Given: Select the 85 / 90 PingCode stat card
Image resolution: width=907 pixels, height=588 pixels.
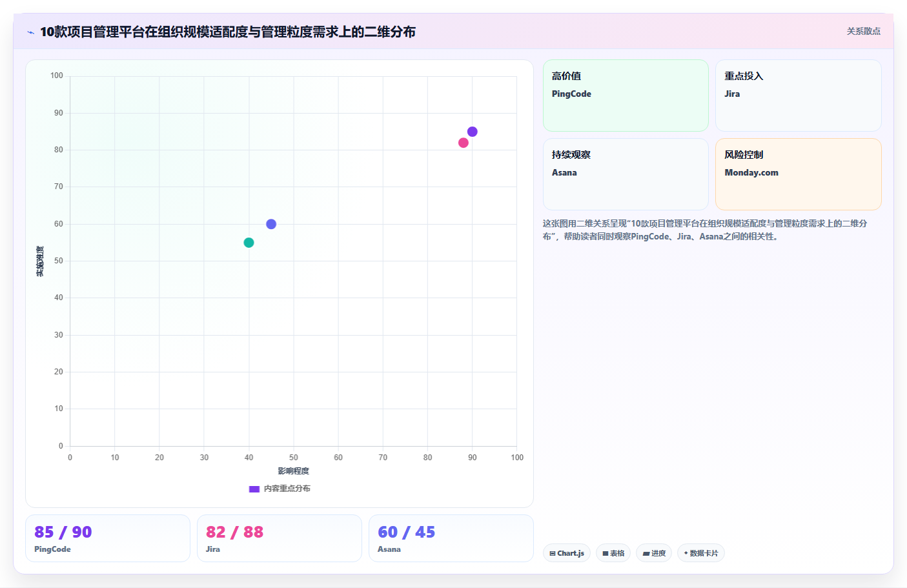Looking at the screenshot, I should 108,538.
